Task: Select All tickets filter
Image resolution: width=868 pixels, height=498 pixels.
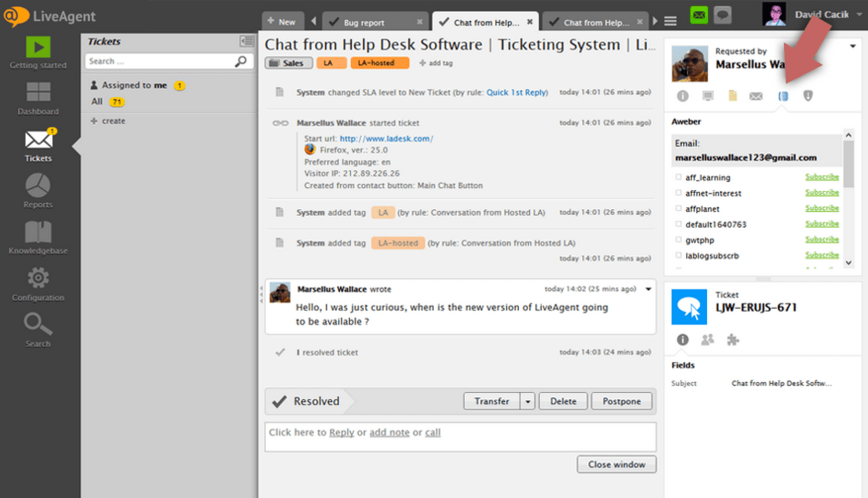Action: (x=97, y=101)
